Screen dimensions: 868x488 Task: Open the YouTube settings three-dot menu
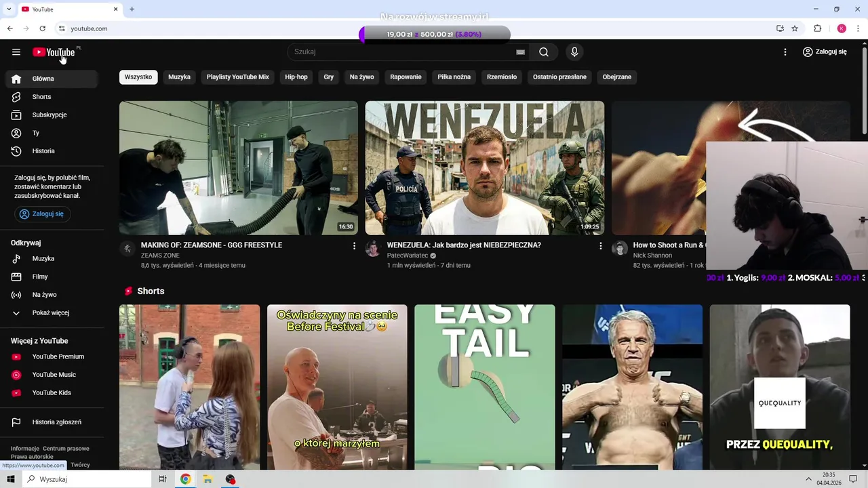tap(785, 52)
